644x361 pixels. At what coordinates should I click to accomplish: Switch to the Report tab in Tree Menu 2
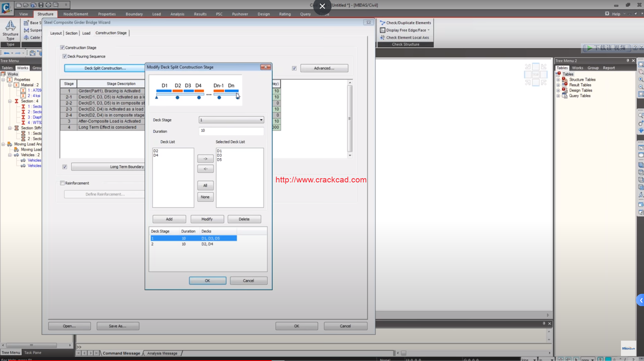609,68
